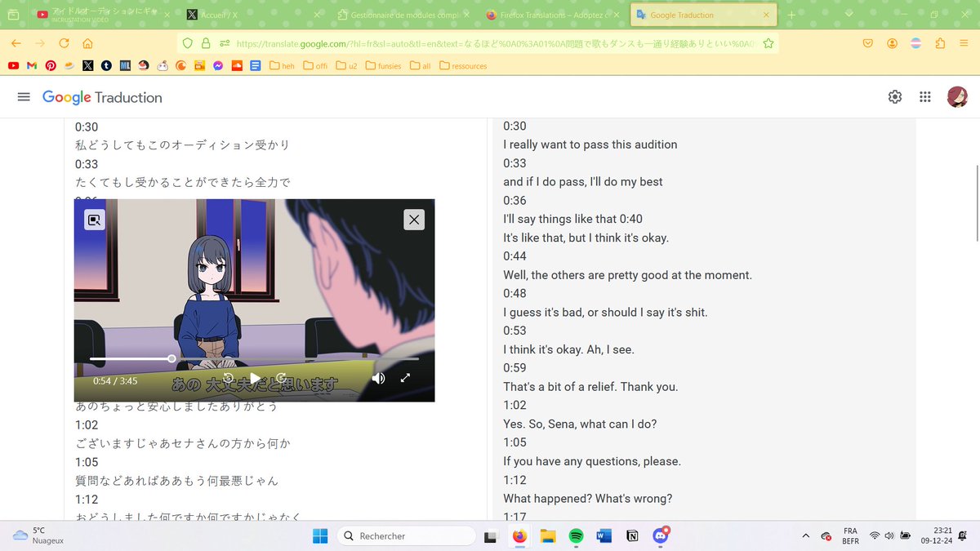The height and width of the screenshot is (551, 980).
Task: Close the Accueil / X tab
Action: [x=315, y=15]
